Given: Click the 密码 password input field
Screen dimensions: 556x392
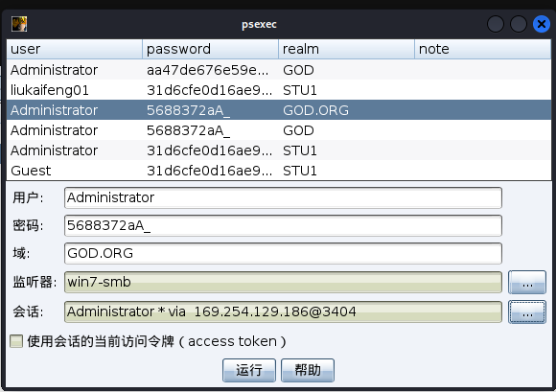Looking at the screenshot, I should pyautogui.click(x=283, y=225).
